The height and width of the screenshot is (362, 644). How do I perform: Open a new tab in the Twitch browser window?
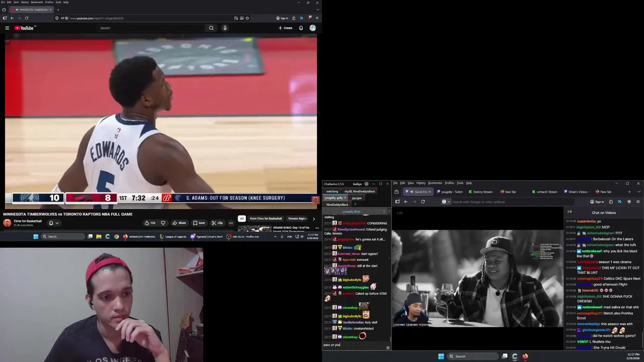(x=629, y=192)
